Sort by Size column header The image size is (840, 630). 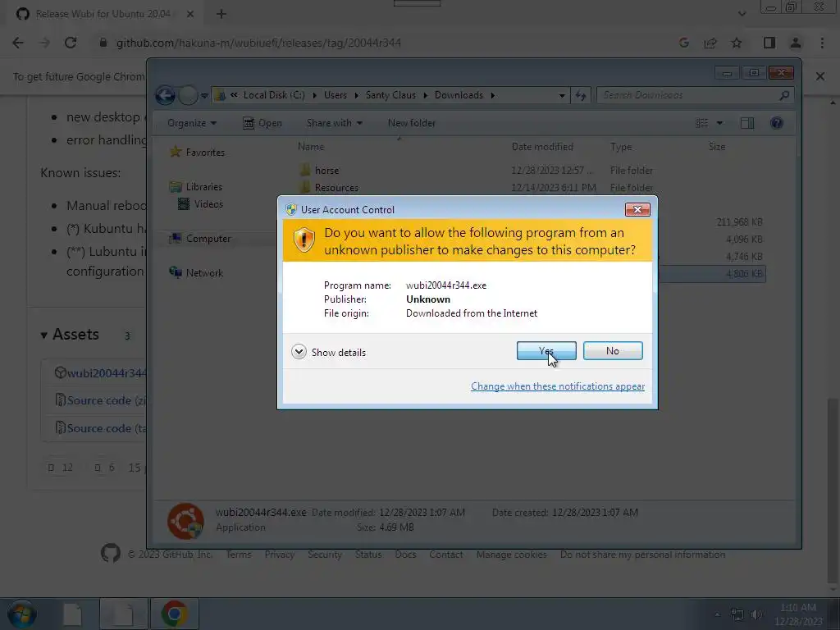[x=717, y=147]
